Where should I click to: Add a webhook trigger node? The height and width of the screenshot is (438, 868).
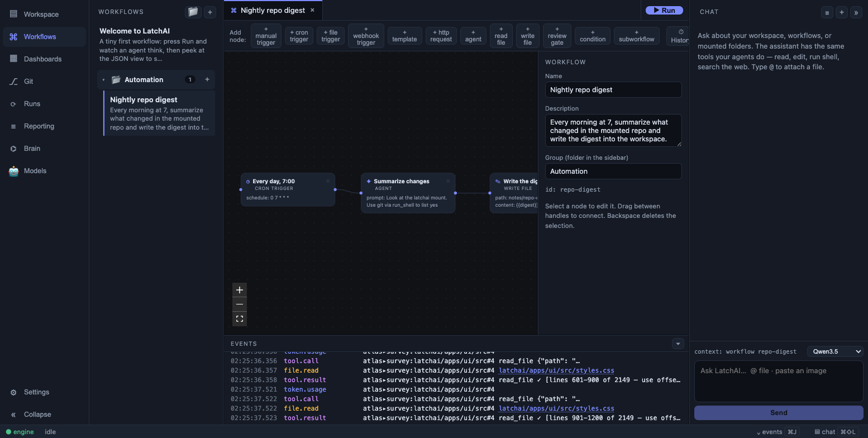[x=366, y=36]
